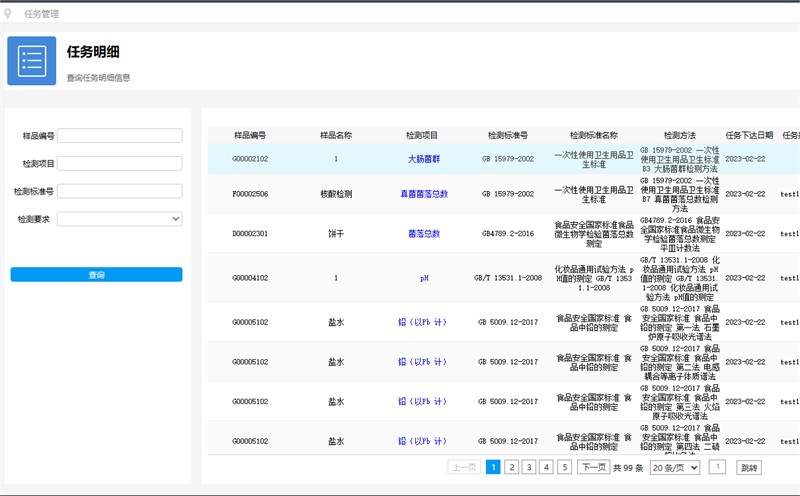This screenshot has height=496, width=800.
Task: Select the sample number cell F00002506
Action: click(x=250, y=194)
